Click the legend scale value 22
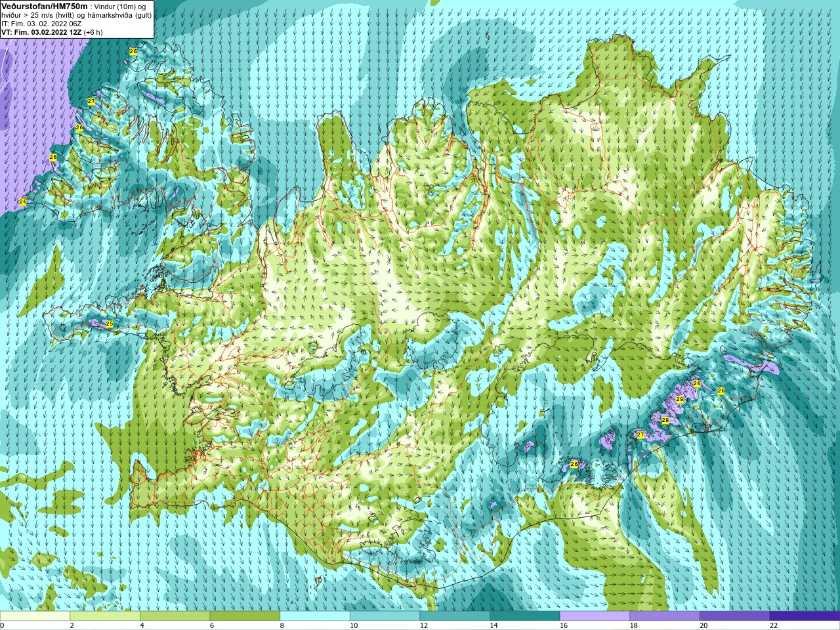 coord(774,625)
